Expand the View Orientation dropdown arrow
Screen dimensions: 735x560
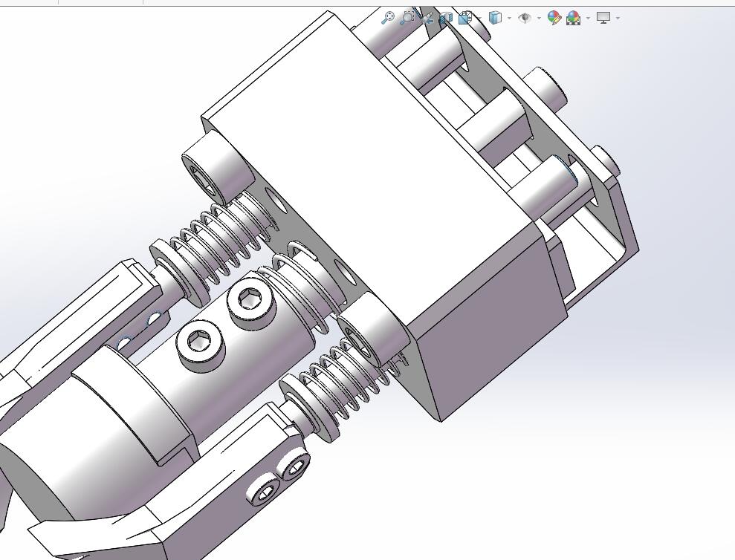[479, 19]
